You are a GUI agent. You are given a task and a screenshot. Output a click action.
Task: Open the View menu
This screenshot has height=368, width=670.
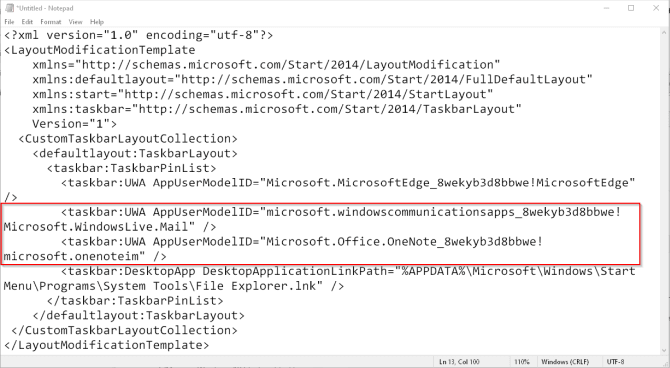point(75,22)
